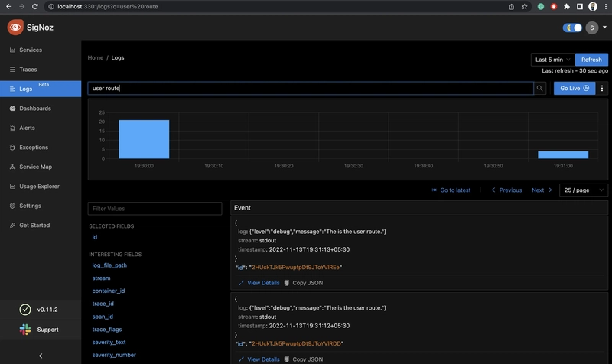Click the browser reload icon
The width and height of the screenshot is (612, 364).
click(34, 7)
